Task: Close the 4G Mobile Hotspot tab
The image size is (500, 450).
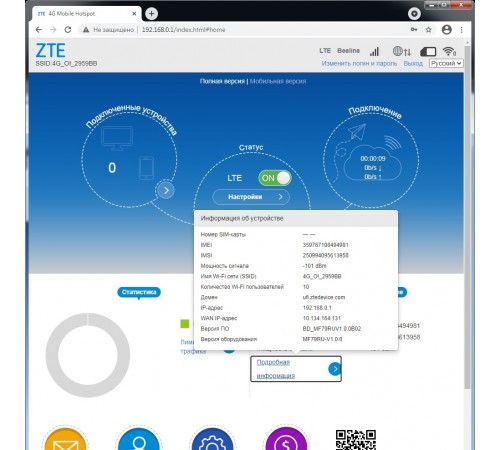Action: point(134,14)
